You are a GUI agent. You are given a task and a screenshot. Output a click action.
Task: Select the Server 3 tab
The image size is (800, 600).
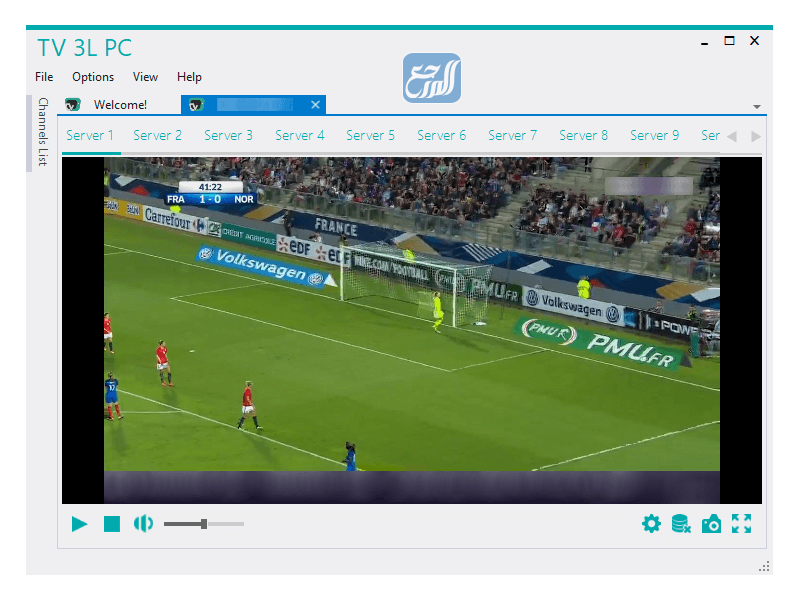coord(228,134)
